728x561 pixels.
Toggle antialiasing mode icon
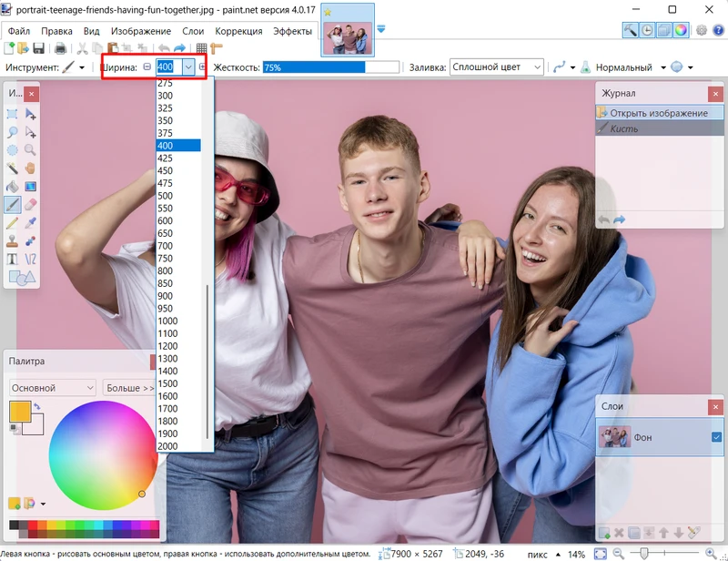coord(559,67)
